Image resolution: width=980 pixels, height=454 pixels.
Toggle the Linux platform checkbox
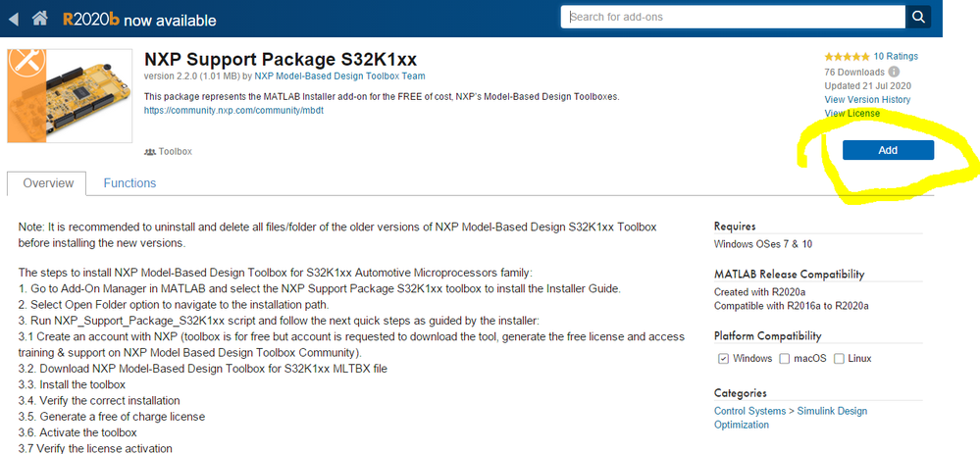pos(839,359)
